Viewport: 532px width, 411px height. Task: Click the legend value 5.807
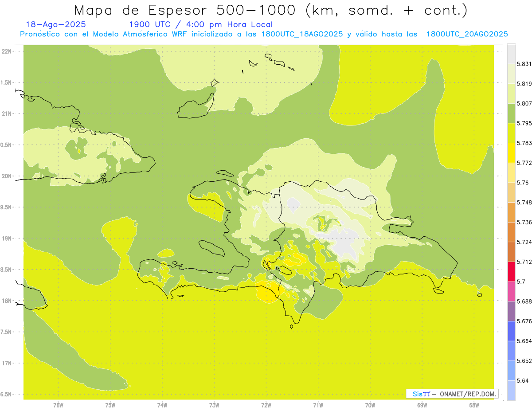(524, 103)
